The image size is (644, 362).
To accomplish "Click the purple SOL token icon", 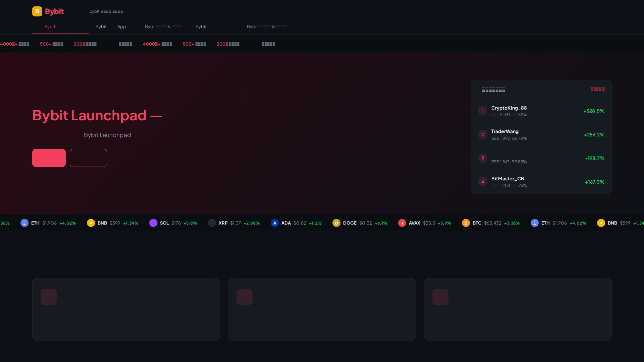I will [153, 223].
